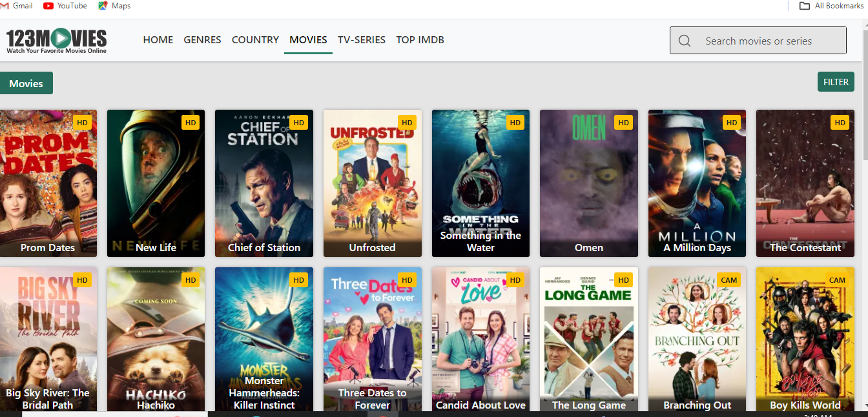Open the YouTube bookmark
This screenshot has width=868, height=417.
pos(65,6)
